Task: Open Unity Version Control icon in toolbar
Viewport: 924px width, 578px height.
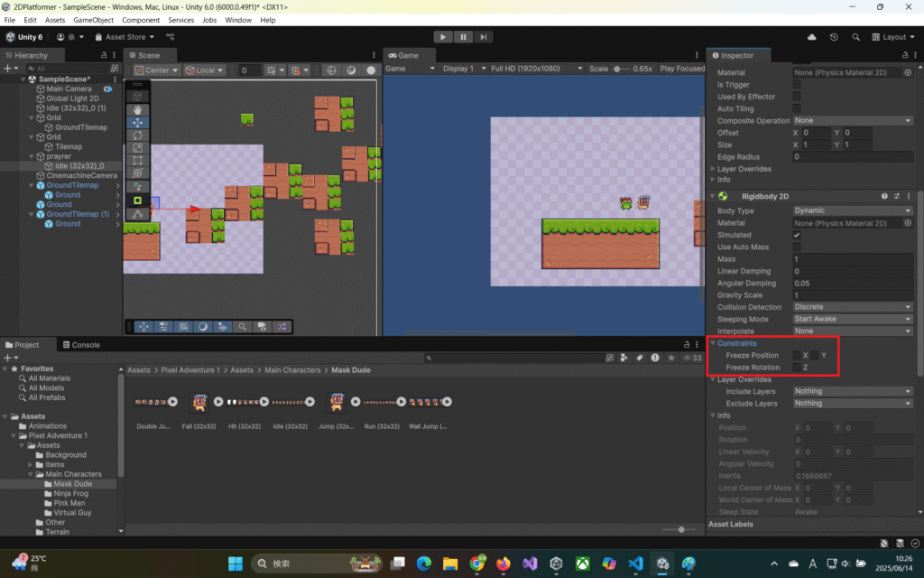Action: [x=171, y=36]
